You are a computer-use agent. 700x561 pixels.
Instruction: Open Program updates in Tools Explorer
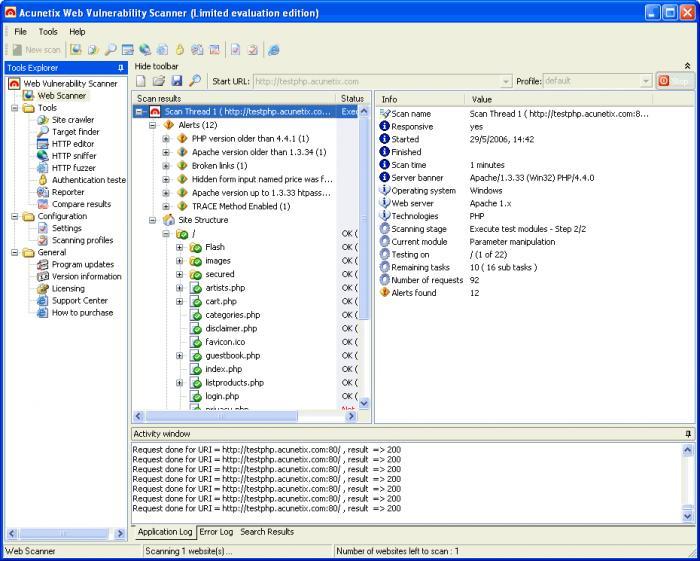click(x=83, y=264)
